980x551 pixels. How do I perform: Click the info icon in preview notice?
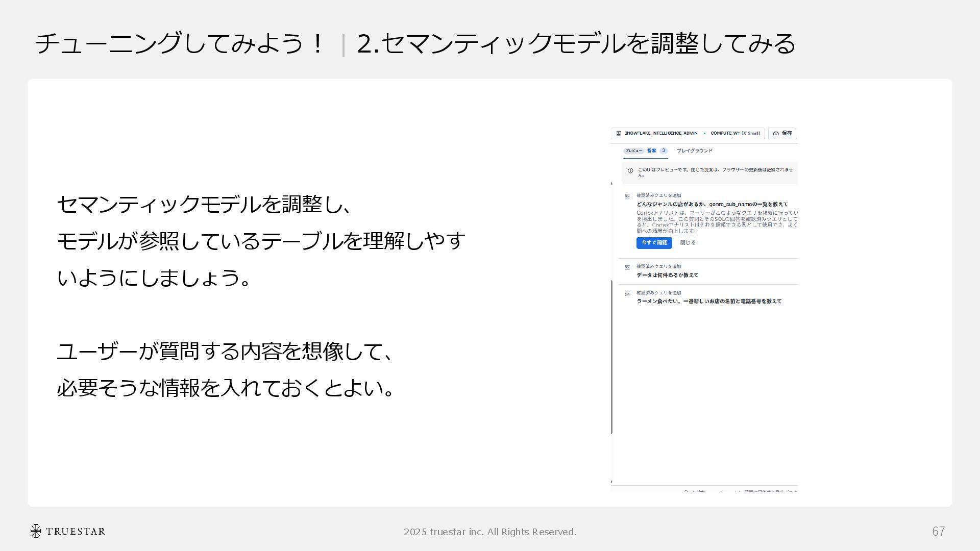630,171
